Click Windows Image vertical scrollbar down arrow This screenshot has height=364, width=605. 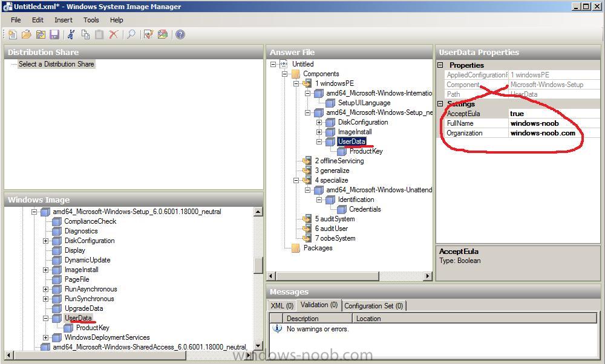pos(258,345)
